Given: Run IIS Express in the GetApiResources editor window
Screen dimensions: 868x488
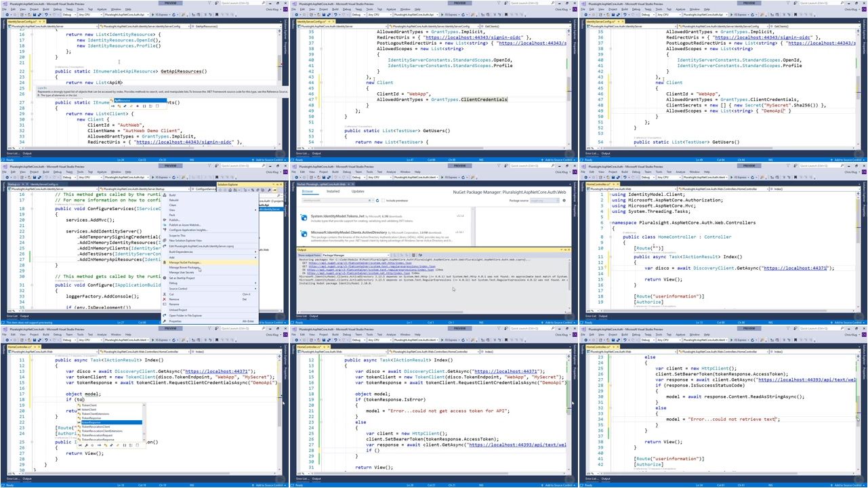Looking at the screenshot, I should click(x=160, y=14).
